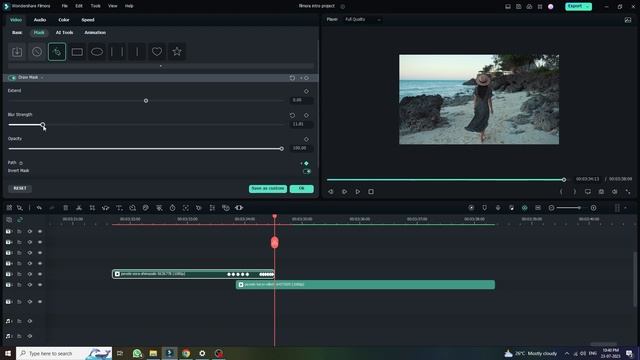Click the undo icon in timeline toolbar
This screenshot has width=640, height=360.
pos(39,208)
